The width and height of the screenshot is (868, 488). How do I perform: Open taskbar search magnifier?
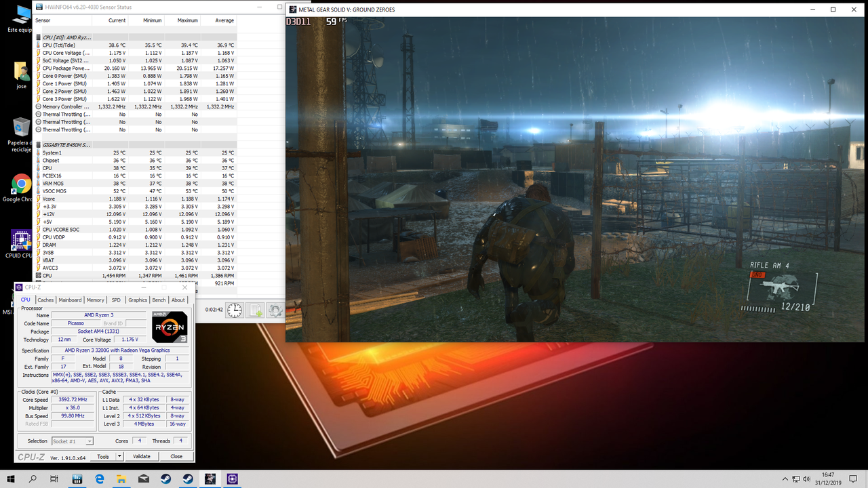33,479
